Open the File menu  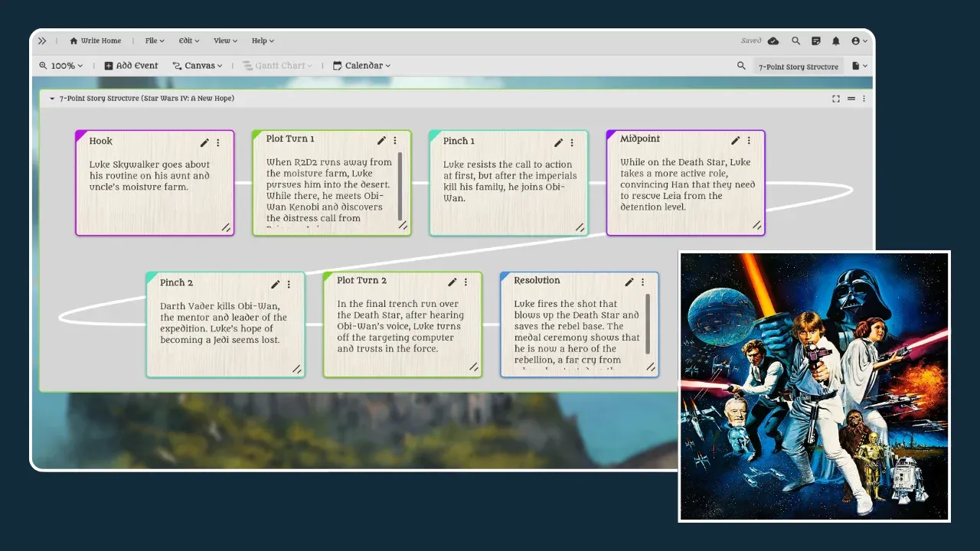154,41
